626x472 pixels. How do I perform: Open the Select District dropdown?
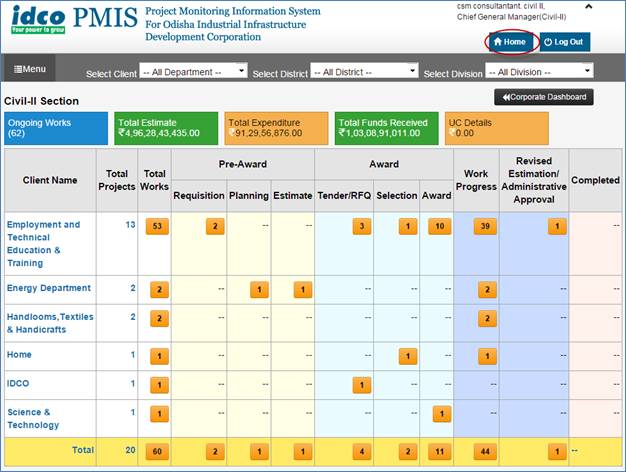coord(364,72)
